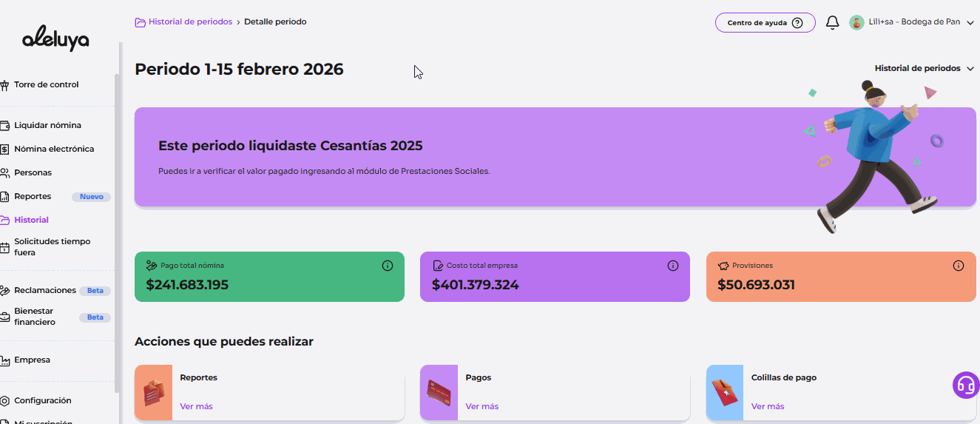Expand the Historial de periodos dropdown
The image size is (980, 424).
pos(924,68)
